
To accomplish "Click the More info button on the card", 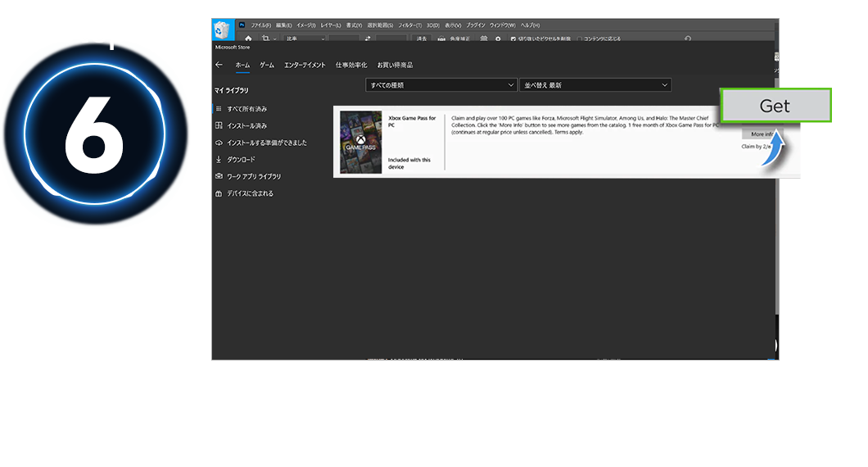I will click(x=762, y=134).
